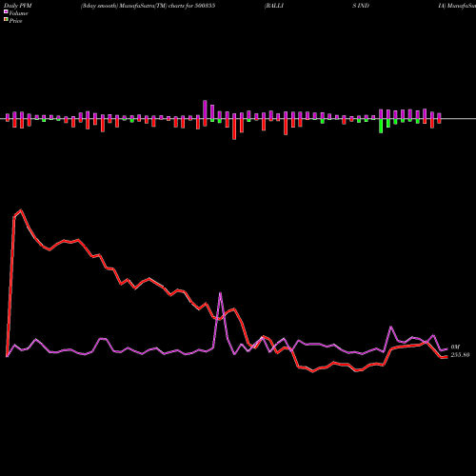
Task: Click the peak of the purple volume line spike
Action: tap(220, 293)
